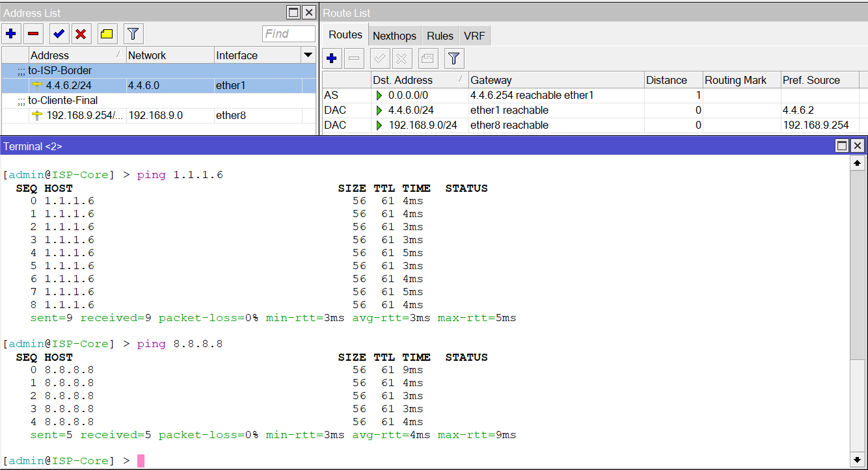868x470 pixels.
Task: Remove the selected 4.4.6.2/24 address
Action: [33, 33]
